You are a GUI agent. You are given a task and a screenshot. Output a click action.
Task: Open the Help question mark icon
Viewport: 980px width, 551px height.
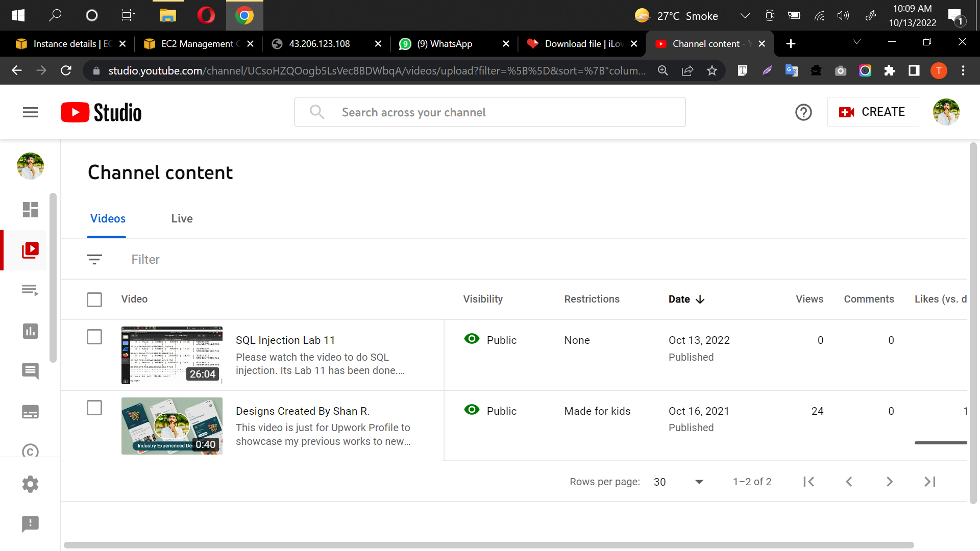(803, 112)
